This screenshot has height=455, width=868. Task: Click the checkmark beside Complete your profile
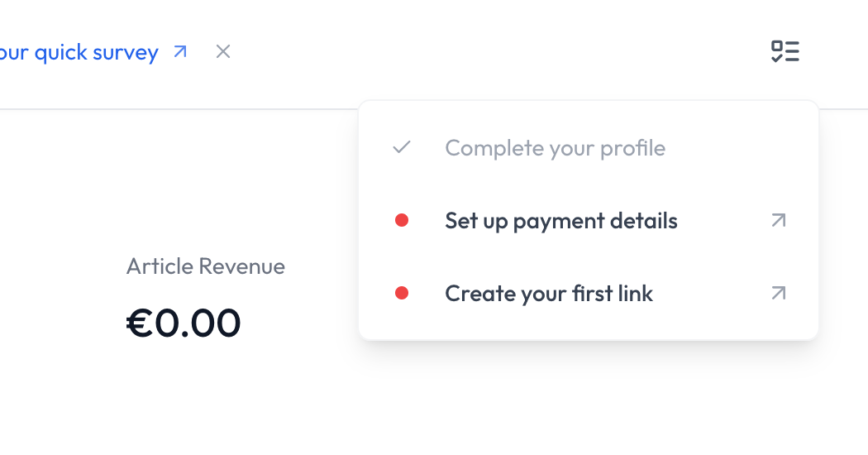401,147
